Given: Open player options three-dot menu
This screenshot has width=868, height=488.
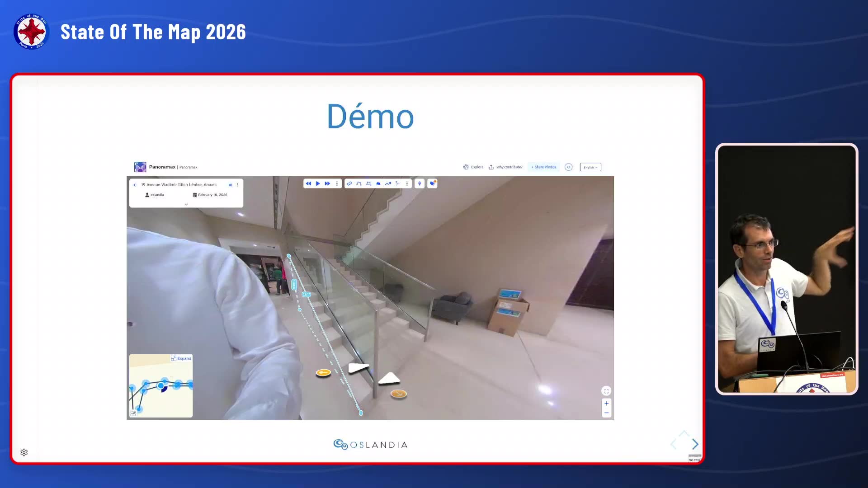Looking at the screenshot, I should (337, 183).
